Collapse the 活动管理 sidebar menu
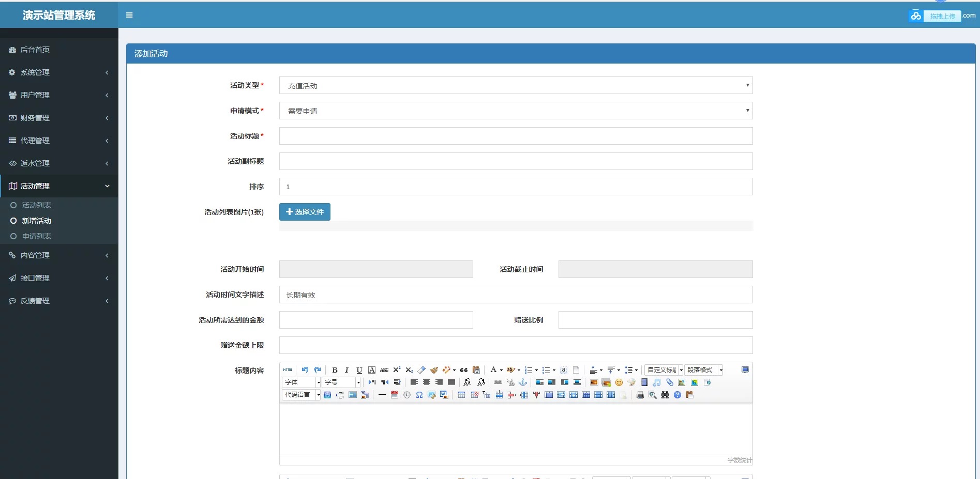 (59, 186)
